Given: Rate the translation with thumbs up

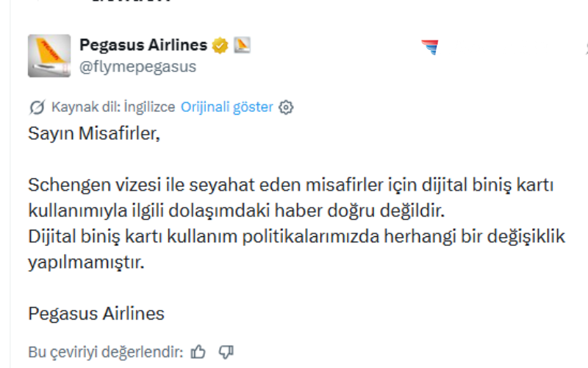Looking at the screenshot, I should coord(198,352).
